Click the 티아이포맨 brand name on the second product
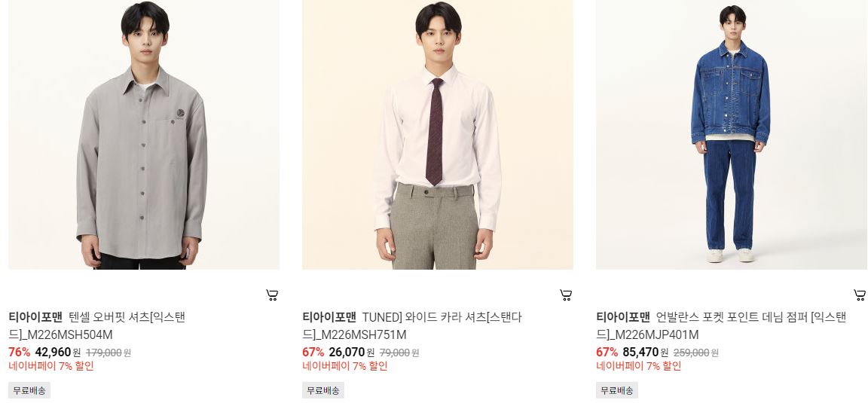 [329, 317]
